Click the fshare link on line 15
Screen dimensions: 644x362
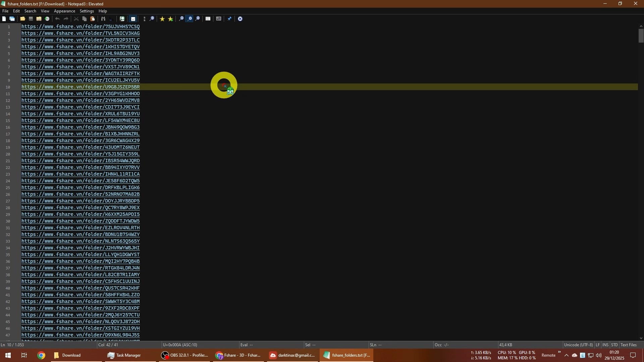coord(80,120)
